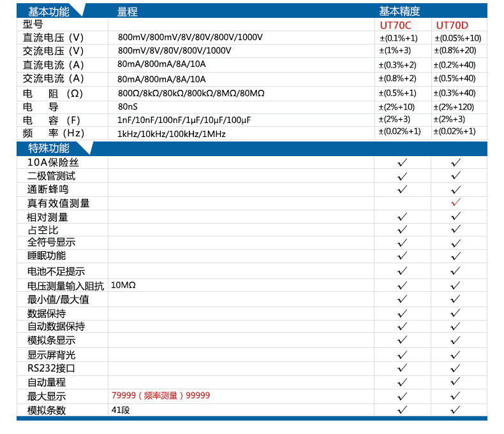Click the 10MΩ input impedance value

123,285
